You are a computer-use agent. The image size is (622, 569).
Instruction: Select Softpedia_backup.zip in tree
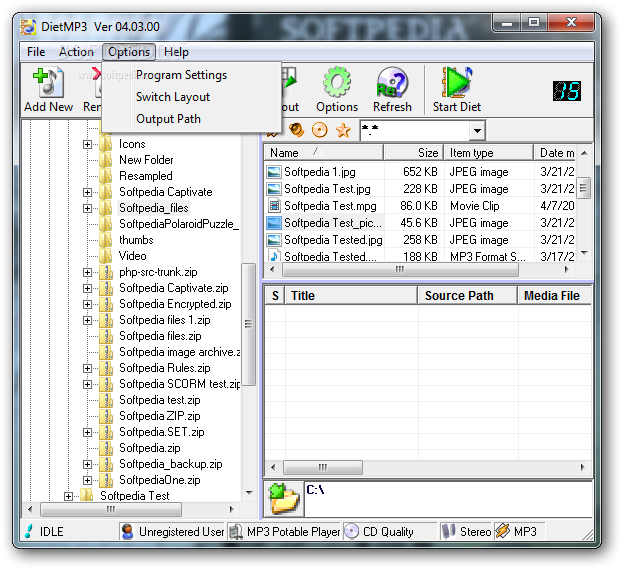[171, 464]
